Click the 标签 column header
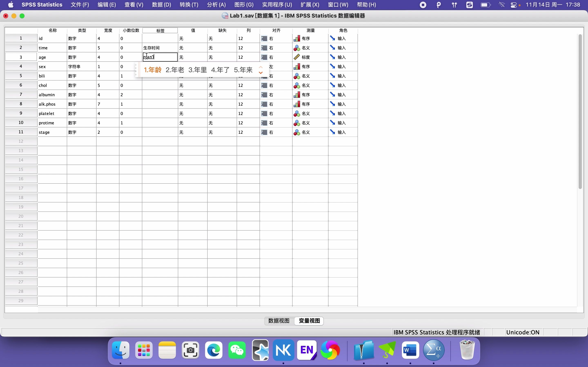Viewport: 588px width, 367px height. coord(160,30)
